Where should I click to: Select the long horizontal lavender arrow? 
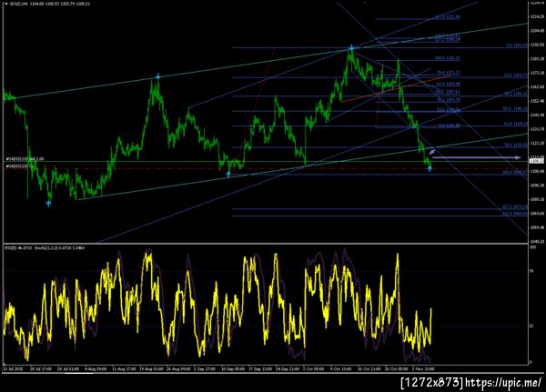[x=476, y=157]
